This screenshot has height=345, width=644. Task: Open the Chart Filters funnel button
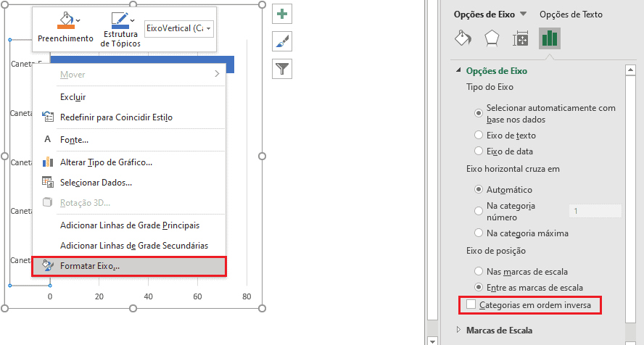pyautogui.click(x=282, y=69)
